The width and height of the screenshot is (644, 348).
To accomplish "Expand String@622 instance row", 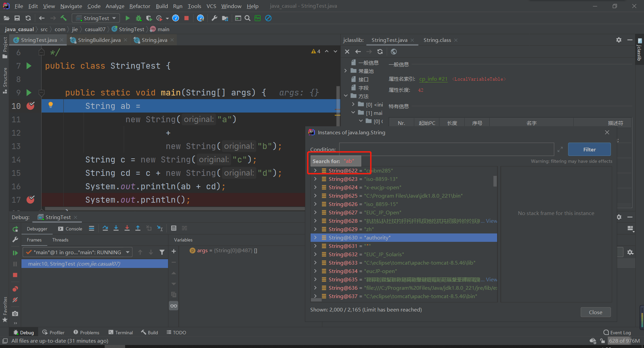I will pyautogui.click(x=315, y=170).
